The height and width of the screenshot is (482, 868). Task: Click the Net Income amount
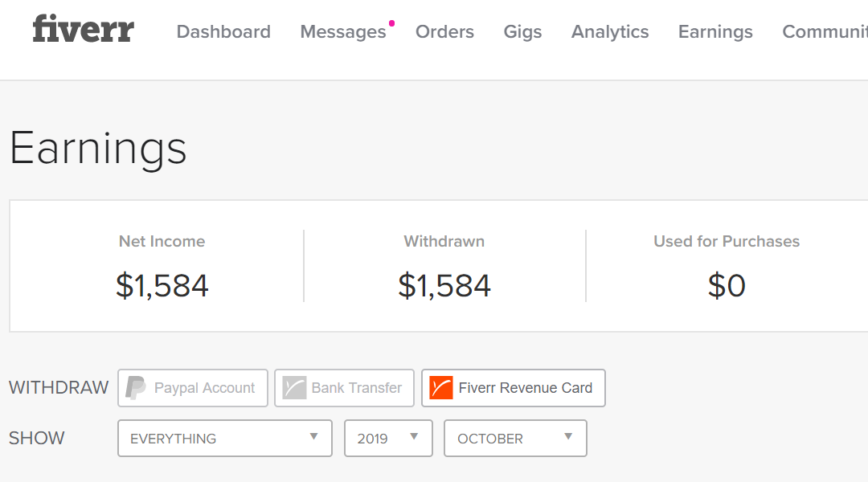[x=162, y=285]
